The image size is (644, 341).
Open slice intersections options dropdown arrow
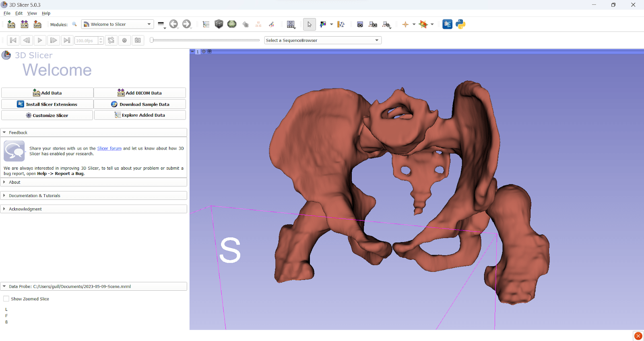click(x=432, y=24)
